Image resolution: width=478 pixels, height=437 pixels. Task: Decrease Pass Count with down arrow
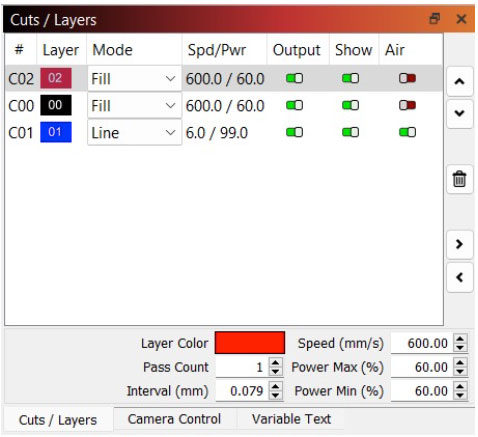click(x=275, y=371)
